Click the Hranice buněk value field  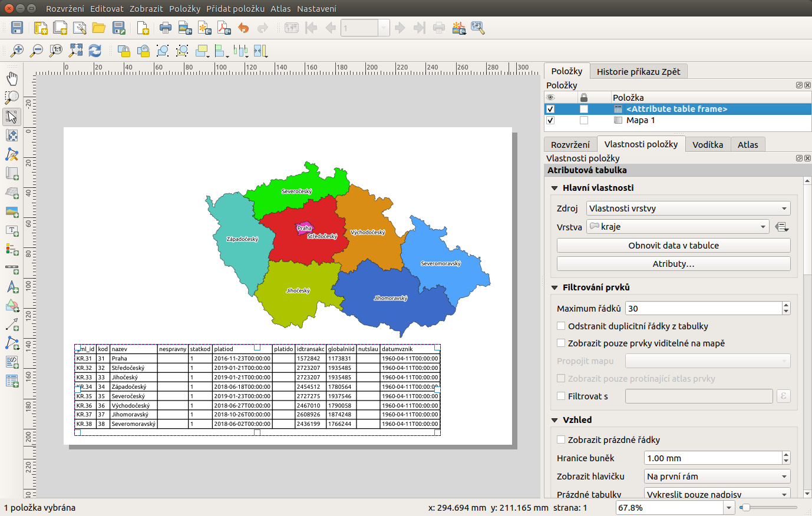click(713, 458)
